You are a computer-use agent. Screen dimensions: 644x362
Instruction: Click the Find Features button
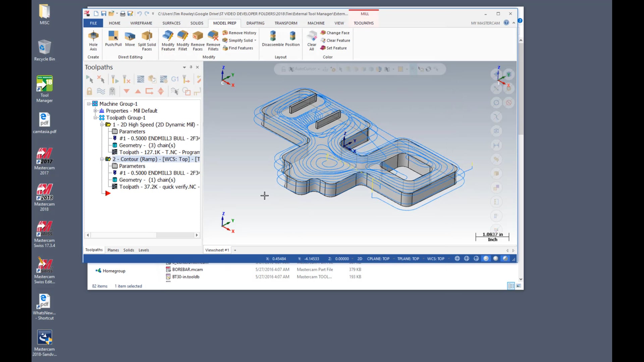coord(238,48)
